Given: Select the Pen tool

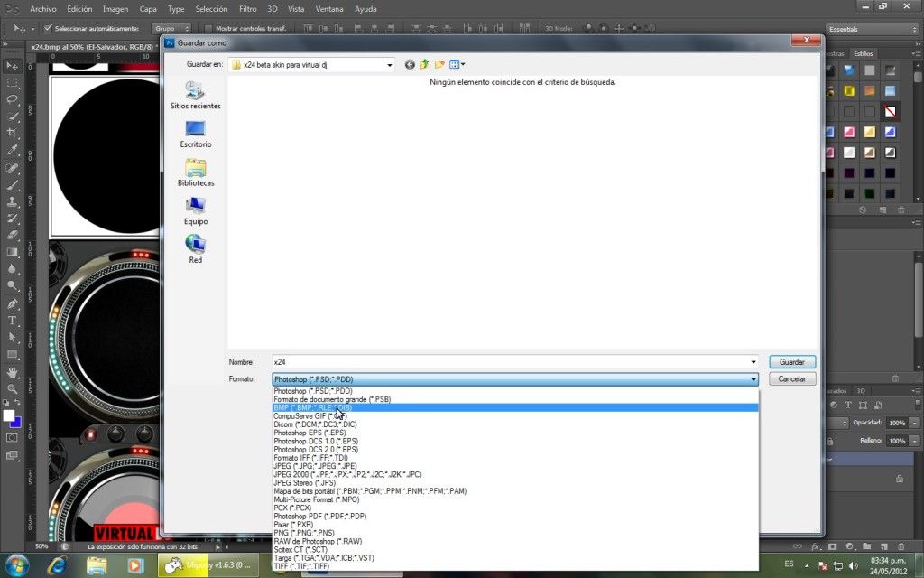Looking at the screenshot, I should 12,303.
